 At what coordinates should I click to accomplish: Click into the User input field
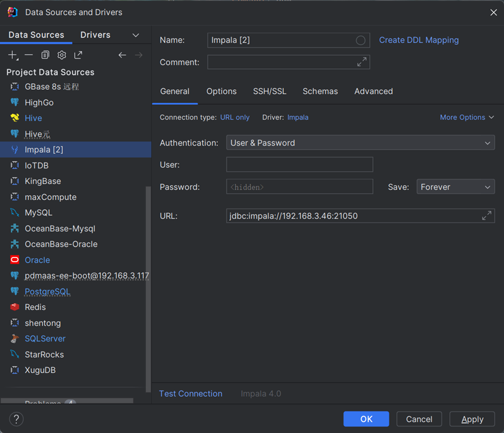(299, 165)
